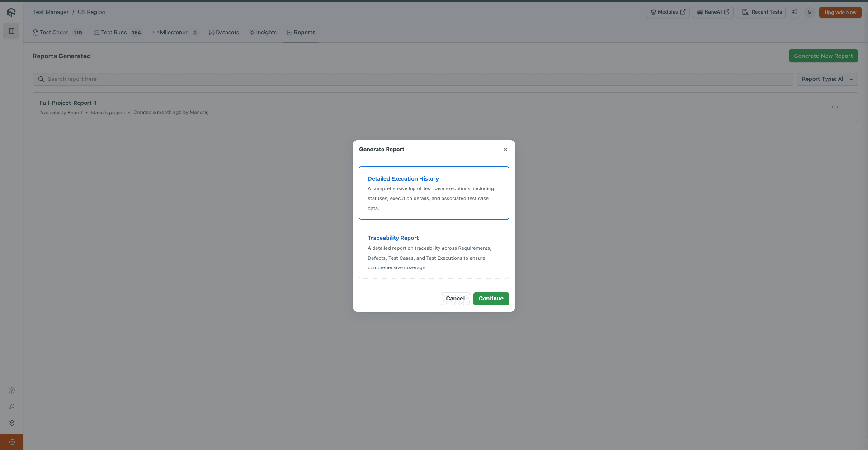Open the avatar menu labeled M
868x450 pixels.
pos(810,12)
